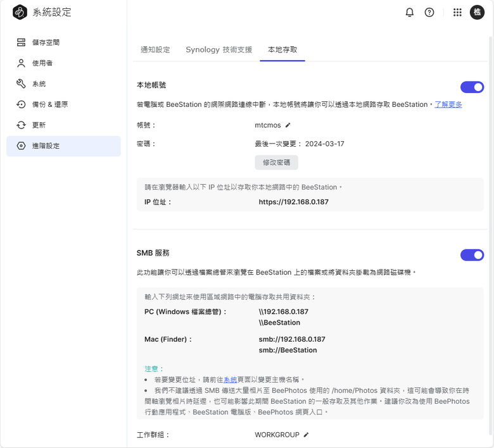Click the 系統設定 title

52,12
